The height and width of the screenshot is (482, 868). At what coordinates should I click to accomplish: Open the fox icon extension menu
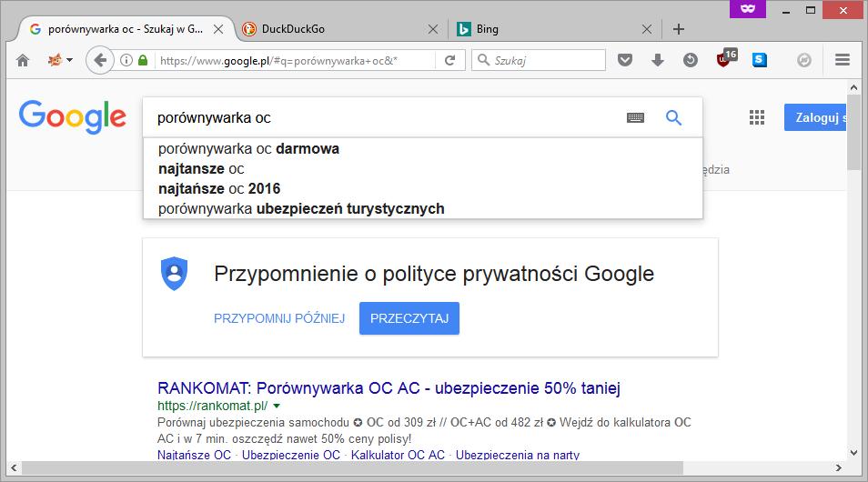(x=60, y=60)
